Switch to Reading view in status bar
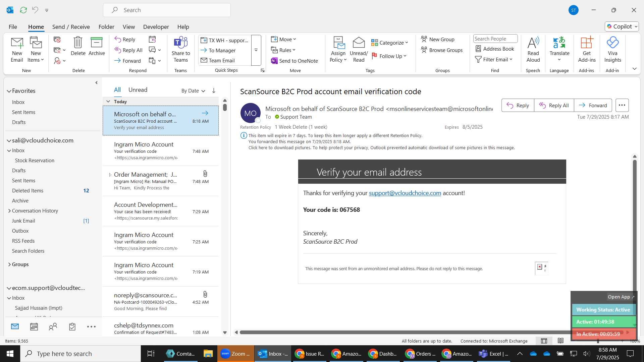 [560, 341]
